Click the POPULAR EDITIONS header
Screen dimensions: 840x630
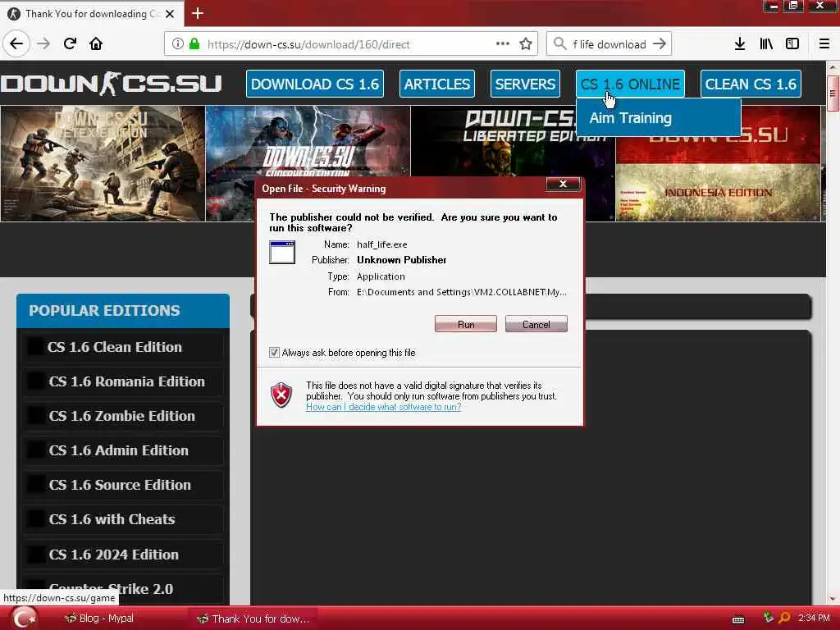click(x=123, y=311)
